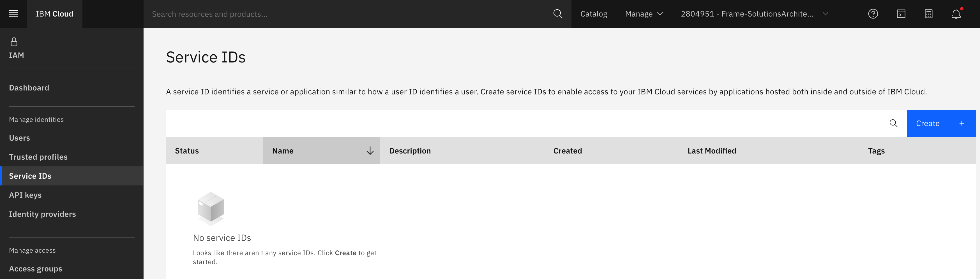This screenshot has height=279, width=980.
Task: Open the Catalog menu item
Action: 594,14
